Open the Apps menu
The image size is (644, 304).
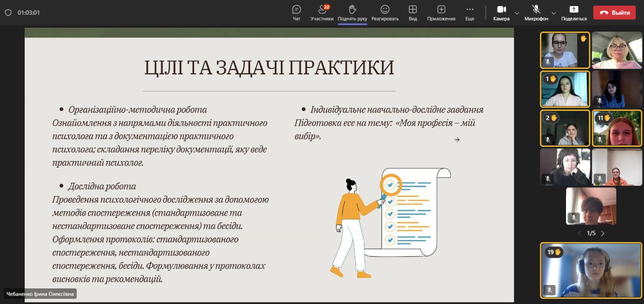coord(441,13)
